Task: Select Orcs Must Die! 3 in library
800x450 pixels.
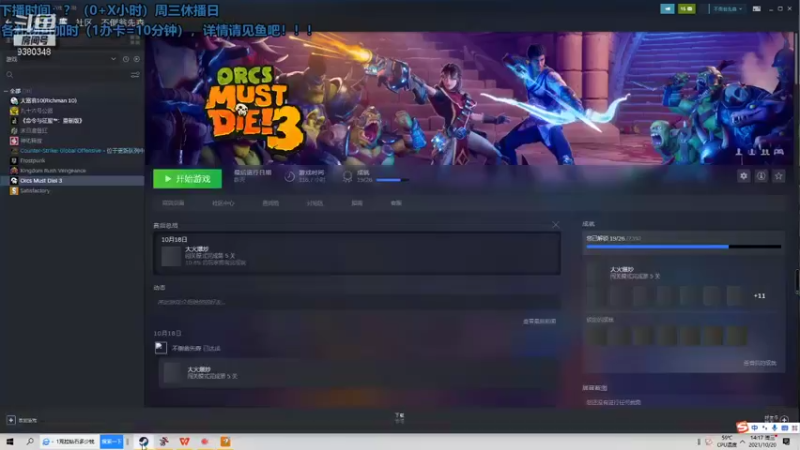Action: (72, 181)
